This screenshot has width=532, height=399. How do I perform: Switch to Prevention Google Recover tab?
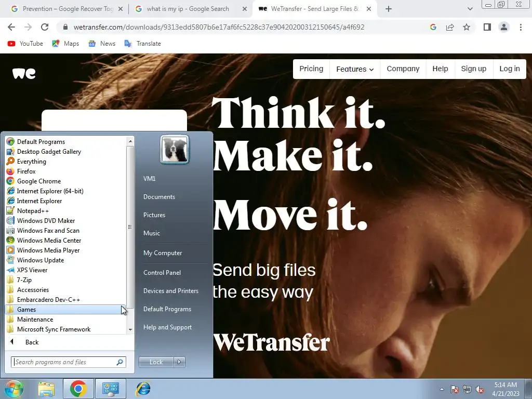66,9
